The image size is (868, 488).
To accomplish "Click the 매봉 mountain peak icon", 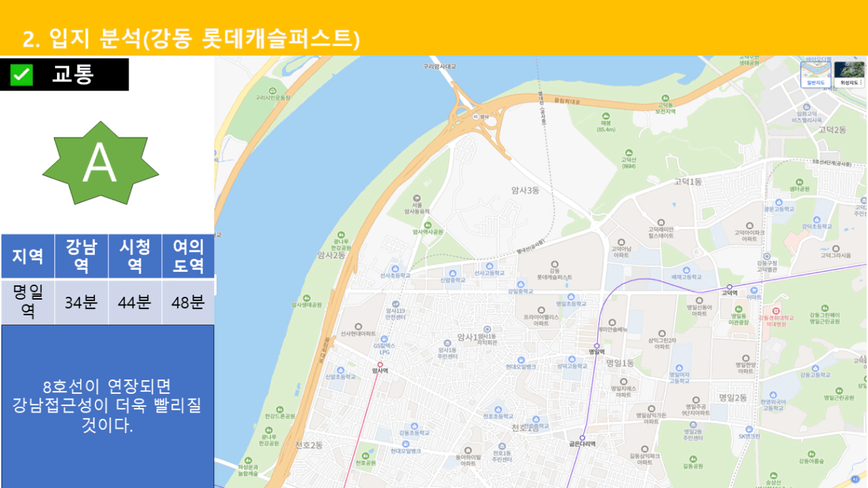I will 606,116.
